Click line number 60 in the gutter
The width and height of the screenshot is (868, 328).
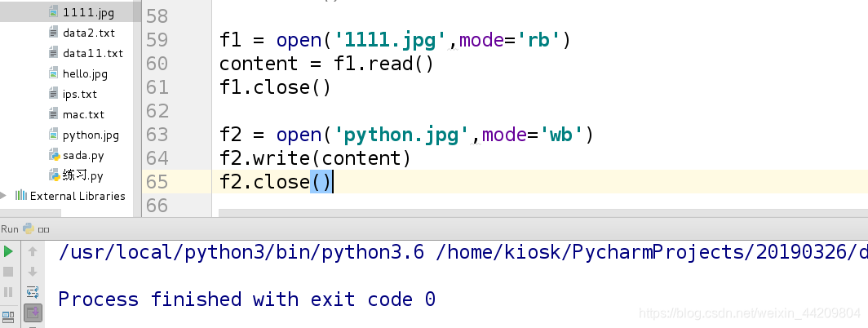tap(157, 64)
